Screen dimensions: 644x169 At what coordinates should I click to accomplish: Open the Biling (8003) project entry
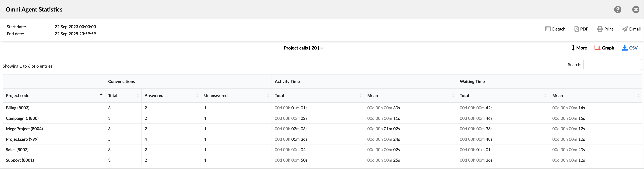[18, 108]
